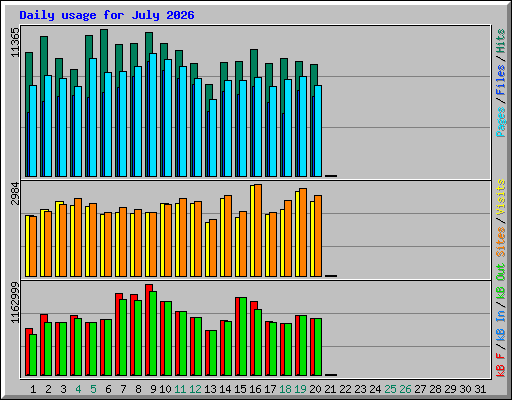512x400 pixels.
Task: Click the orange Sites bar for day 19
Action: (303, 233)
